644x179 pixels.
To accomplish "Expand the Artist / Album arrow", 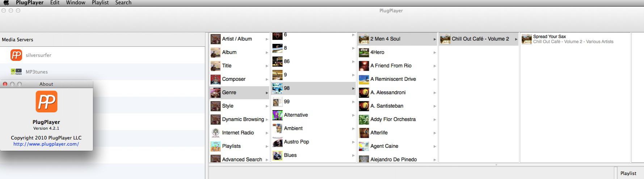I will pyautogui.click(x=267, y=39).
